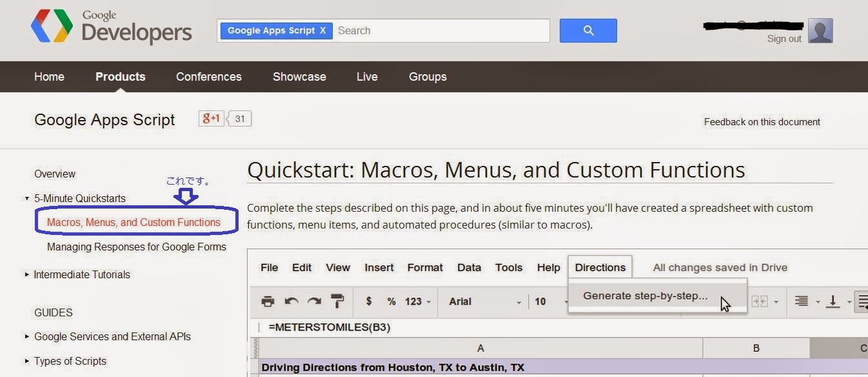The height and width of the screenshot is (377, 868).
Task: Open the Products nav tab
Action: pyautogui.click(x=121, y=77)
